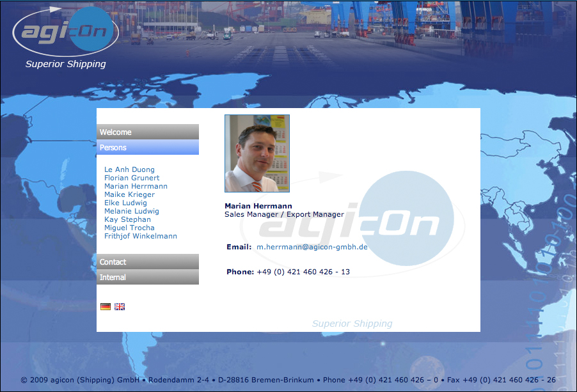Click the agicon logo in header
This screenshot has height=392, width=577.
click(66, 31)
